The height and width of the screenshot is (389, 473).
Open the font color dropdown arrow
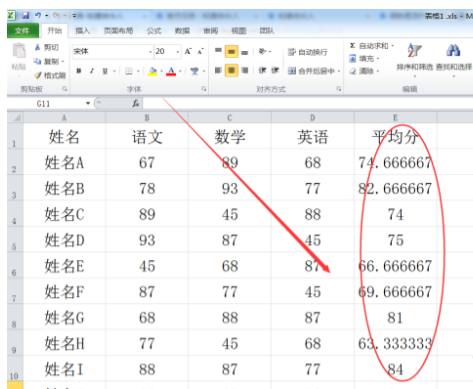[180, 71]
